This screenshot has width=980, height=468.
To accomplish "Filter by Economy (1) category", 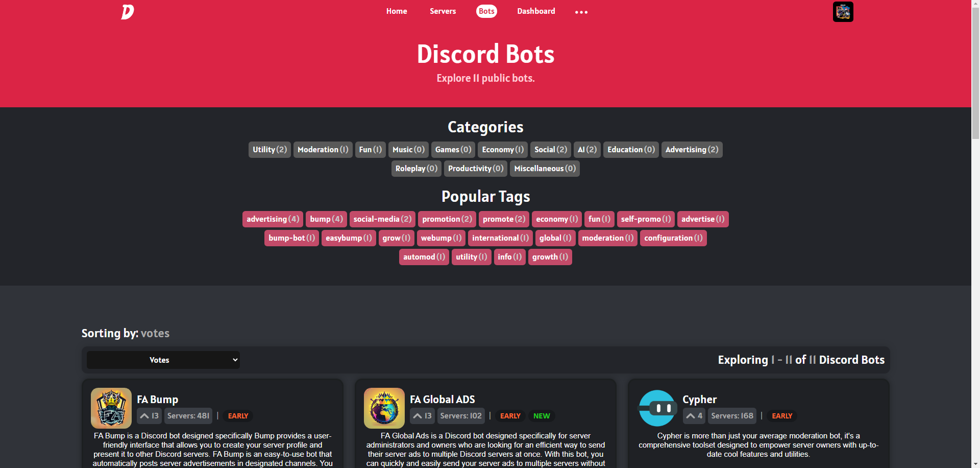I will click(503, 150).
